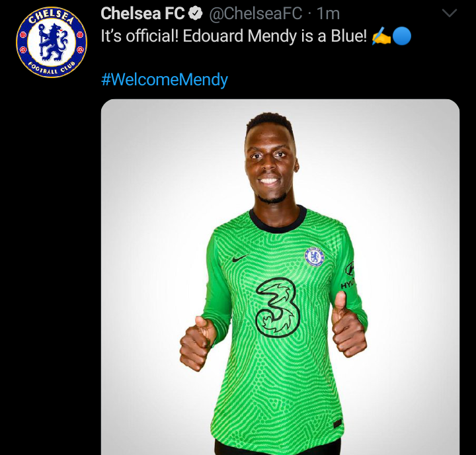The width and height of the screenshot is (476, 455).
Task: Expand the tweet options chevron
Action: click(x=449, y=13)
